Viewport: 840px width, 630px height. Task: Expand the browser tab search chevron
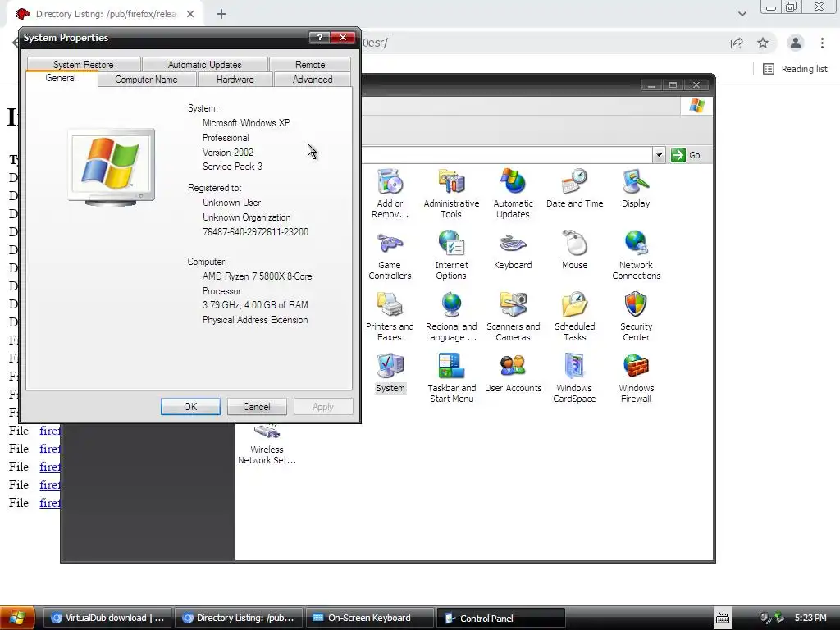coord(742,14)
